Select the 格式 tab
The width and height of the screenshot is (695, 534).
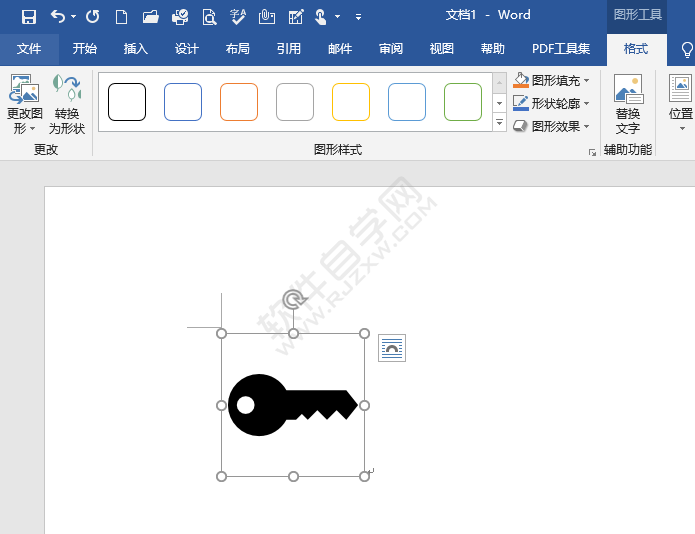coord(636,49)
